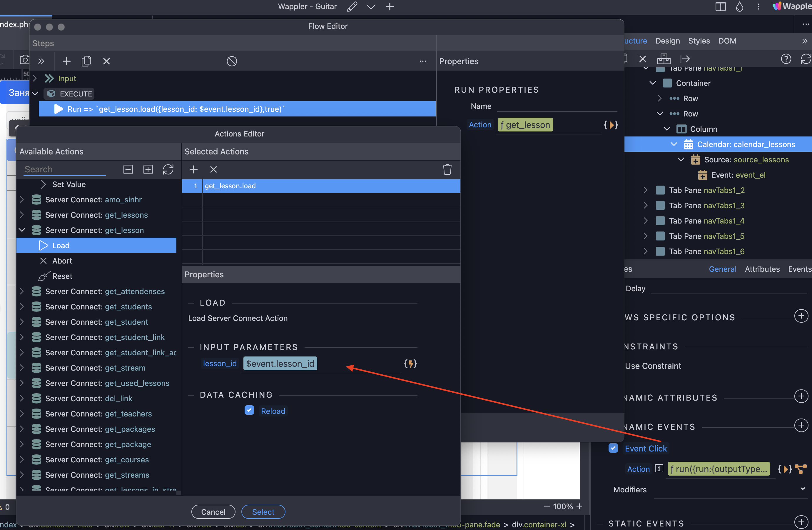812x530 pixels.
Task: Toggle the Event Click checkbox
Action: tap(613, 448)
